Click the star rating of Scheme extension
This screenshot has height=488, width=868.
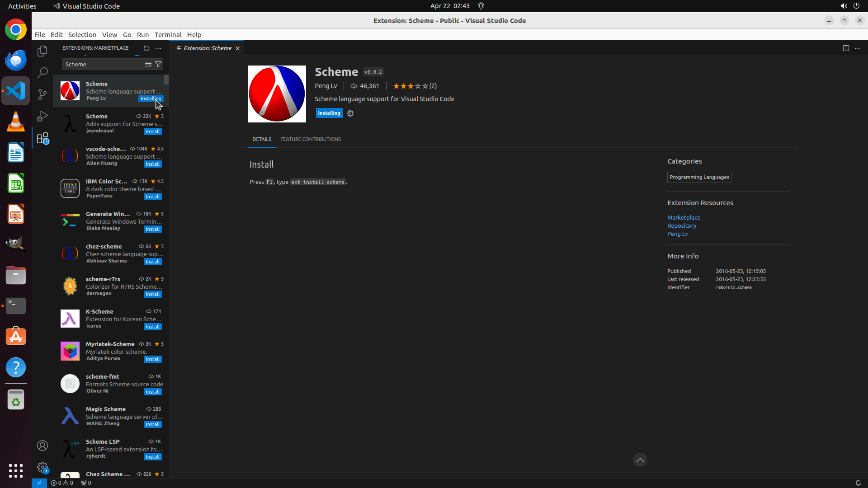coord(410,86)
